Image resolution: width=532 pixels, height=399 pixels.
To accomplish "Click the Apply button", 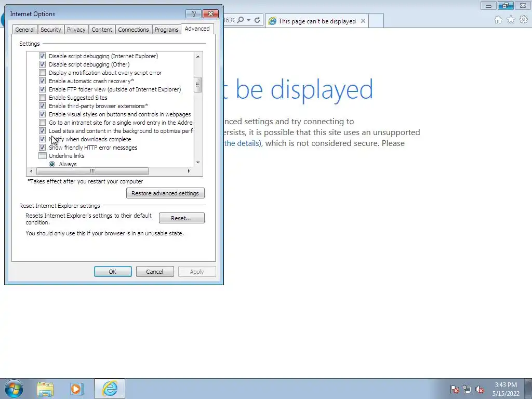I will pyautogui.click(x=197, y=271).
